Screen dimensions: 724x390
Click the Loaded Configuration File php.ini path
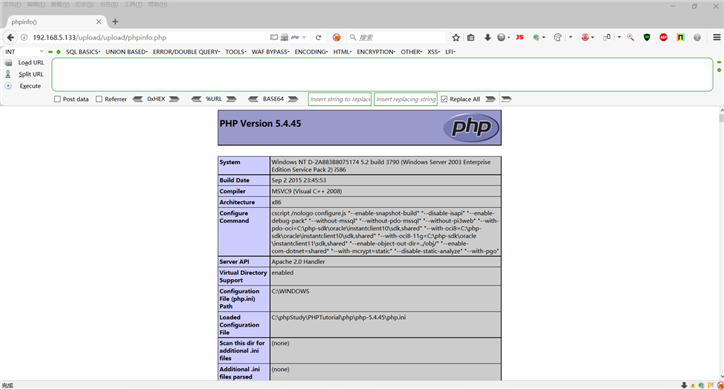338,318
